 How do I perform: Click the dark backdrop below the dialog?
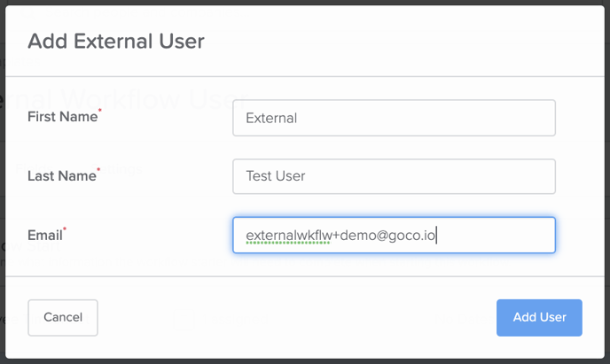(305, 361)
